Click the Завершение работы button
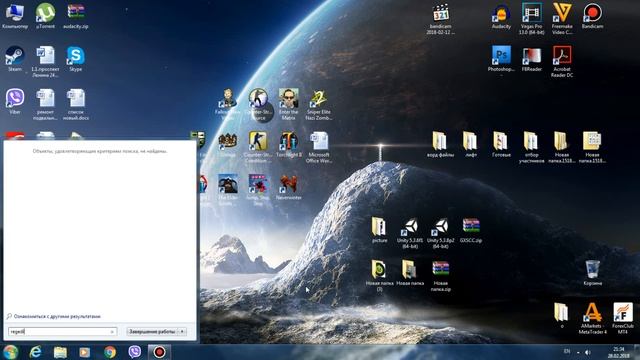The width and height of the screenshot is (640, 360). tap(152, 331)
